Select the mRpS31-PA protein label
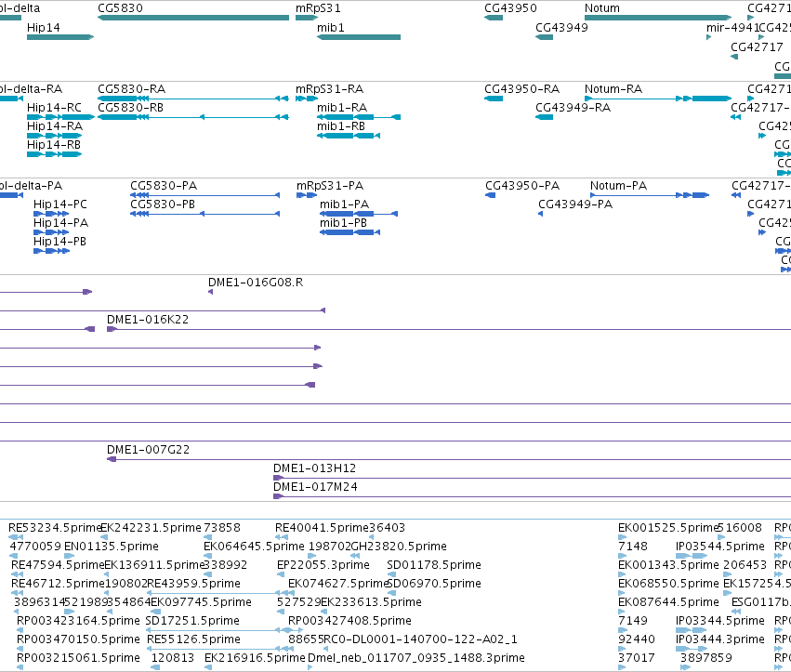Viewport: 791px width, 672px height. [330, 186]
